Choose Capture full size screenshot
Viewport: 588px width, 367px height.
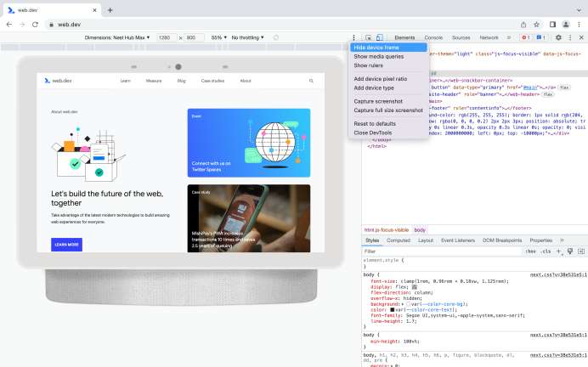pos(389,110)
